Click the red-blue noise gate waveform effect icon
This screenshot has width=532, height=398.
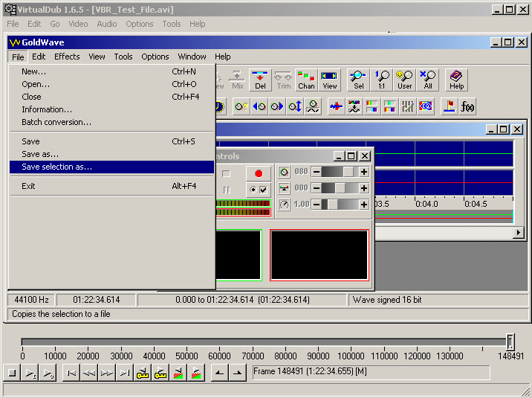coord(337,106)
